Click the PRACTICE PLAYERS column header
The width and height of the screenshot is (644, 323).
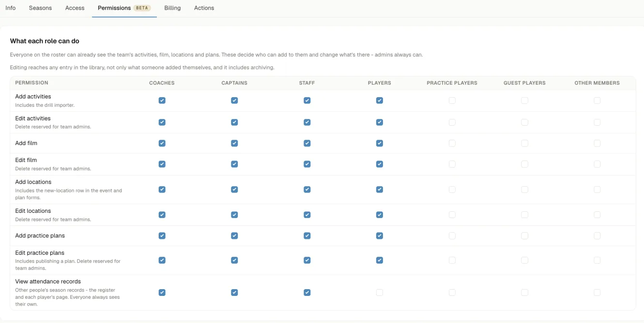pos(452,83)
